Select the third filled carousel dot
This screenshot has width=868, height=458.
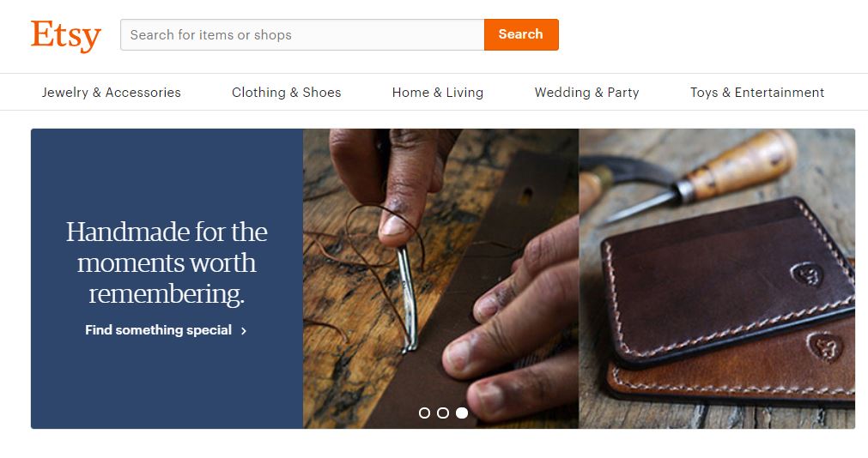tap(462, 413)
